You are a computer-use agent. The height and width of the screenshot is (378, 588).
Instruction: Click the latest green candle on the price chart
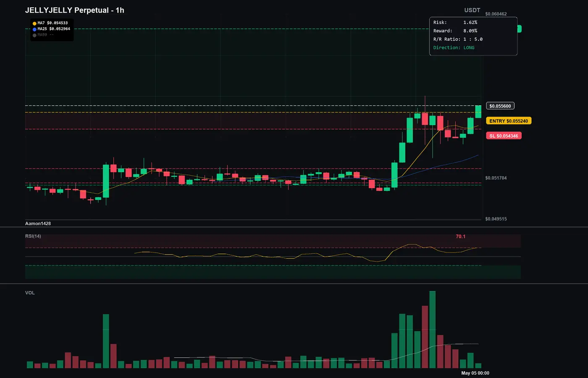point(478,112)
